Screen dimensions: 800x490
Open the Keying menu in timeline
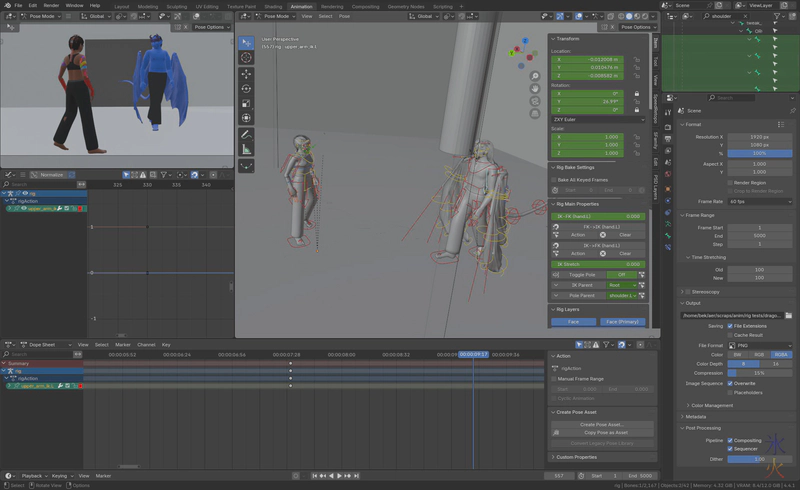click(61, 476)
